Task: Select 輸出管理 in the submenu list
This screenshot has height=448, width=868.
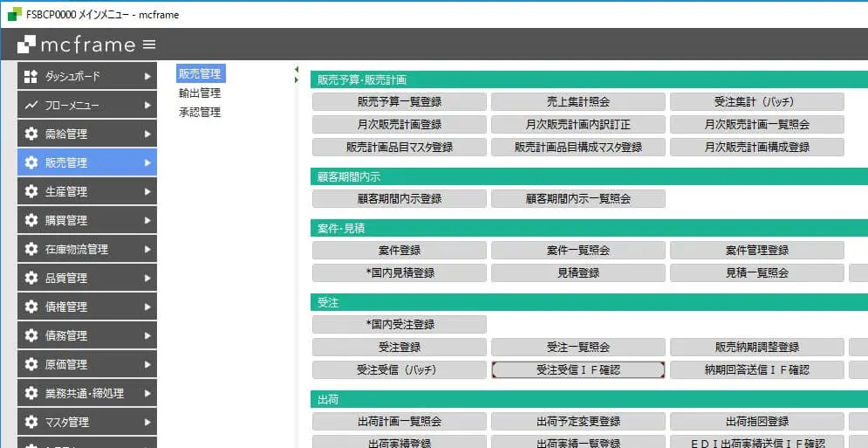Action: tap(200, 93)
